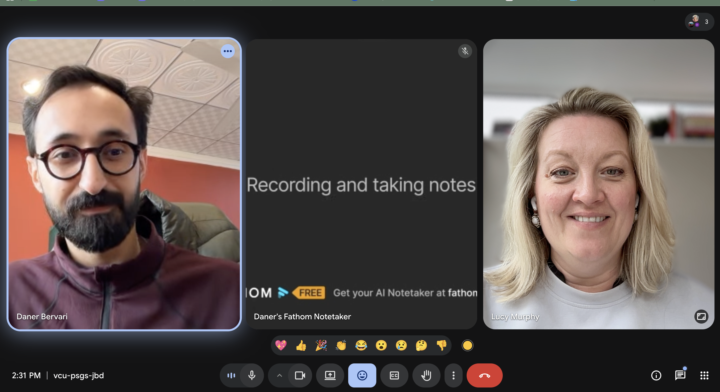
Task: Click the Lucy Murphy name label
Action: (x=515, y=317)
